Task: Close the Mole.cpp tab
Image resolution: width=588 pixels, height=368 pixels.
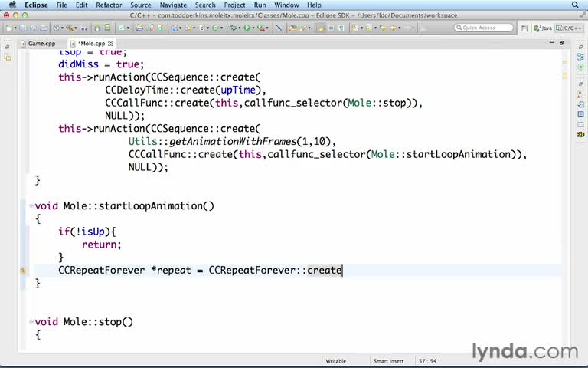Action: (x=110, y=44)
